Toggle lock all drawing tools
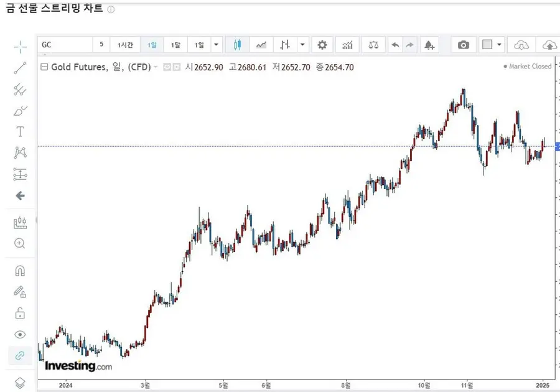 point(20,313)
